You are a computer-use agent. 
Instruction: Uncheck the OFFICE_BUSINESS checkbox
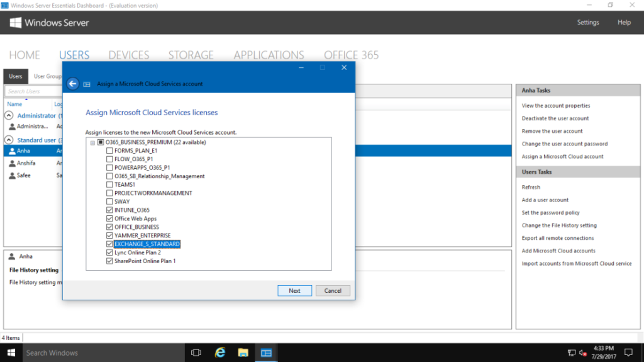point(109,227)
